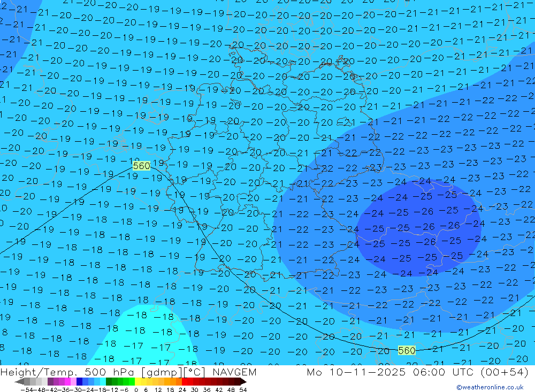Click the 'Mo 10-11-2025' date text
This screenshot has height=392, width=535.
(x=356, y=372)
